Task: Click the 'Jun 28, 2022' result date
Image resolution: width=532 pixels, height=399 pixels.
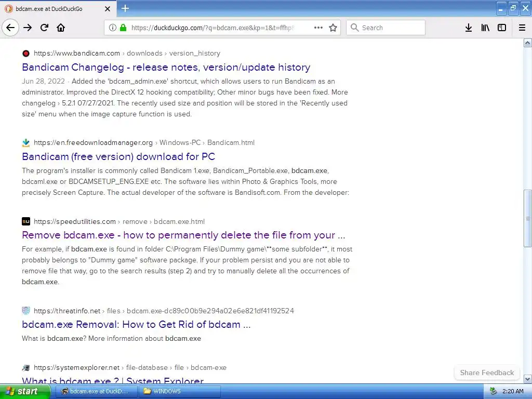Action: pos(44,82)
